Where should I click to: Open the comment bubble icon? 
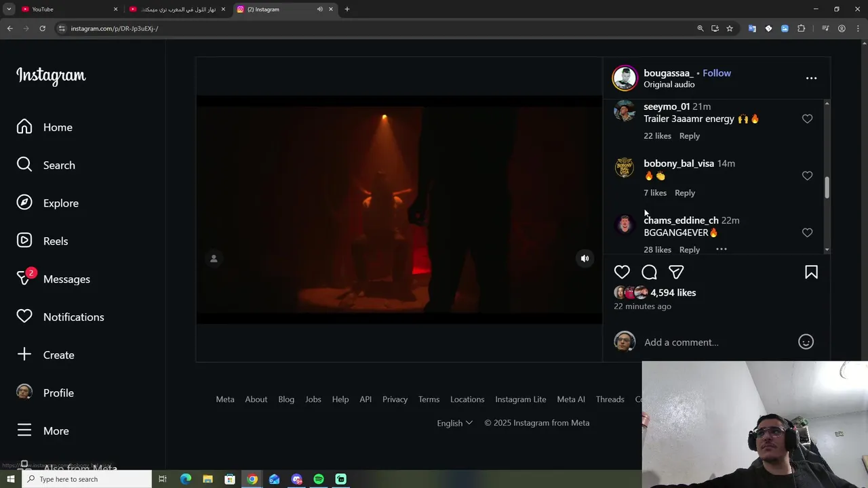[649, 272]
